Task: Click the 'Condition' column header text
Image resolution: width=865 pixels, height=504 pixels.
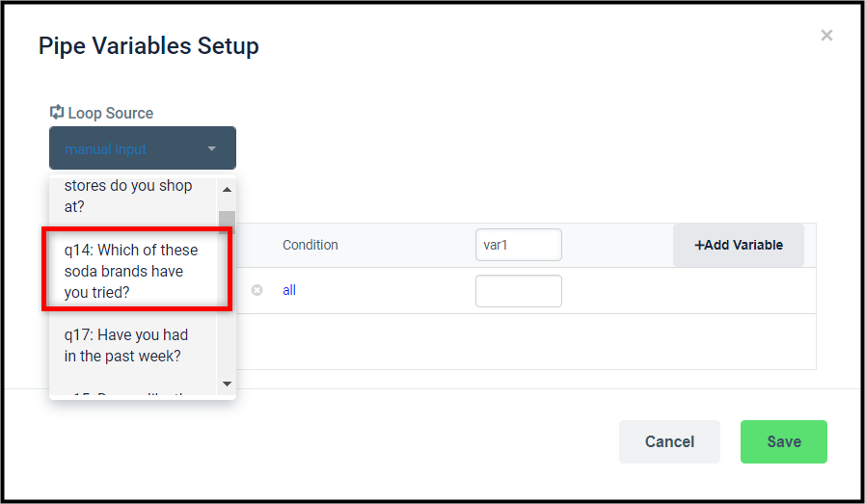Action: (x=311, y=245)
